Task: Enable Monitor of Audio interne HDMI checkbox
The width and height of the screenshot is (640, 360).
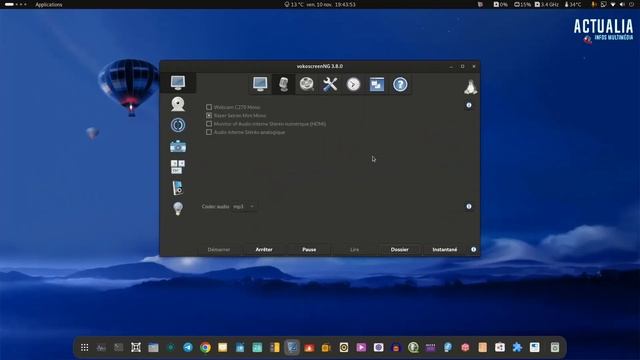Action: click(x=209, y=124)
